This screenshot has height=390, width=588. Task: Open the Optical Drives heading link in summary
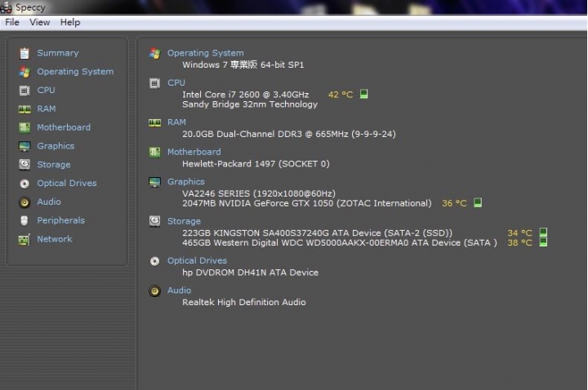[x=197, y=261]
